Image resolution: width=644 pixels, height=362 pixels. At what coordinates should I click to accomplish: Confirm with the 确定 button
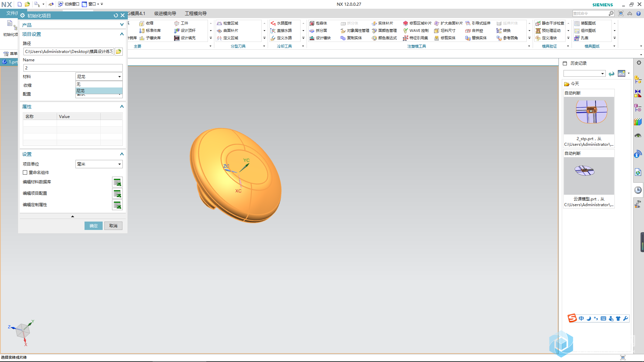(94, 226)
